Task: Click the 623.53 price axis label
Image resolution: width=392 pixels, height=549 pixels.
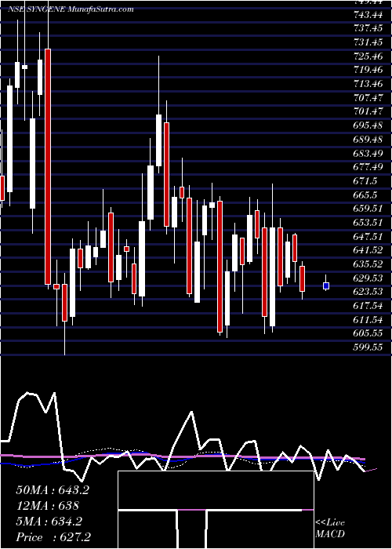Action: pyautogui.click(x=368, y=292)
